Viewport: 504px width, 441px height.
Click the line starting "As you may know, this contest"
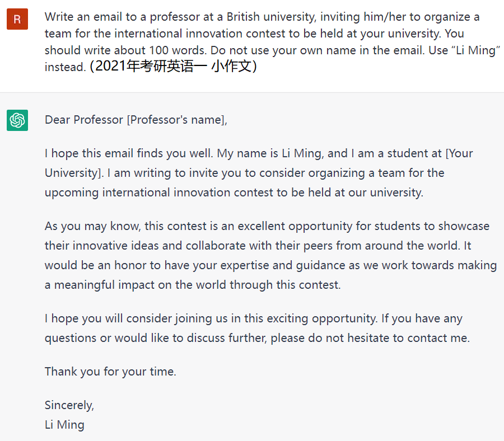[x=267, y=227]
